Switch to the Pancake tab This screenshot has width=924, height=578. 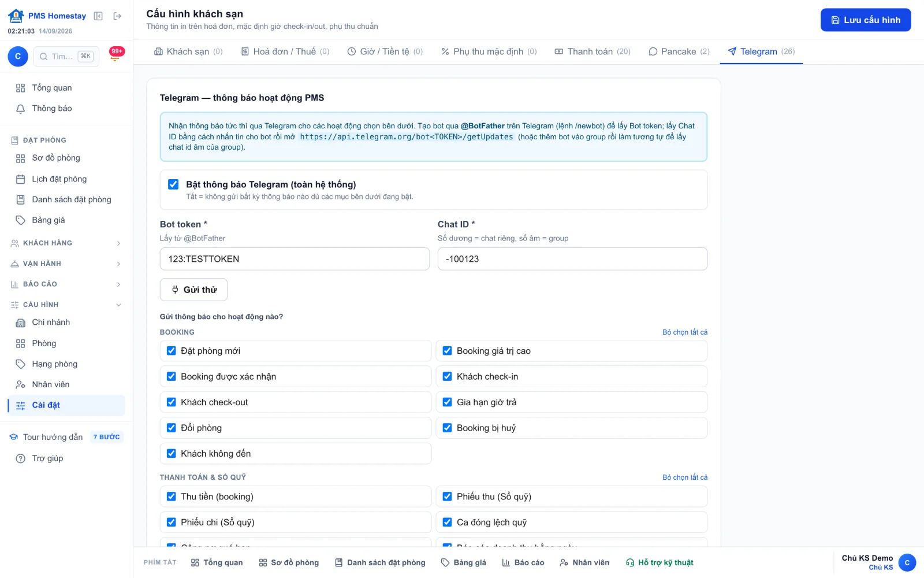[679, 51]
